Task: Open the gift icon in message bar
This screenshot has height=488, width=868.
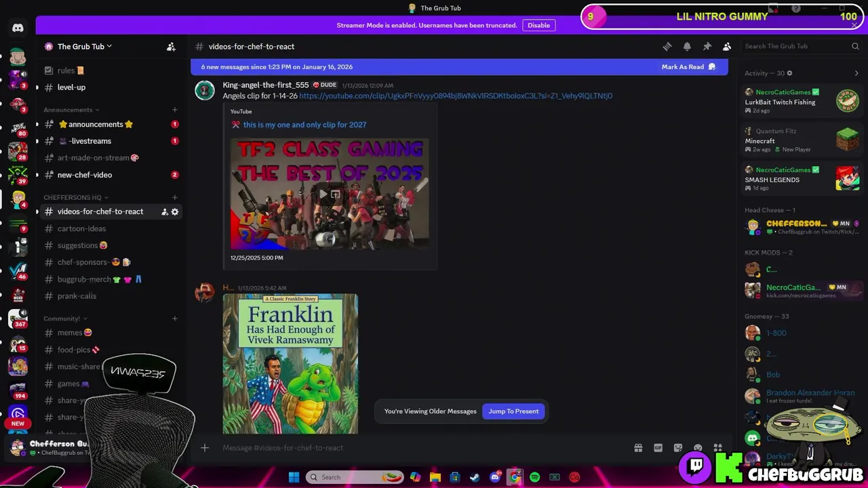Action: pyautogui.click(x=638, y=447)
